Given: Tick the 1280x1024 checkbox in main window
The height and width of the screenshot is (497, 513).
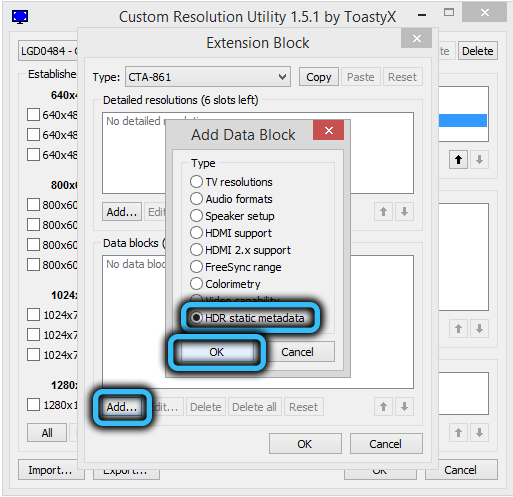Looking at the screenshot, I should click(33, 405).
